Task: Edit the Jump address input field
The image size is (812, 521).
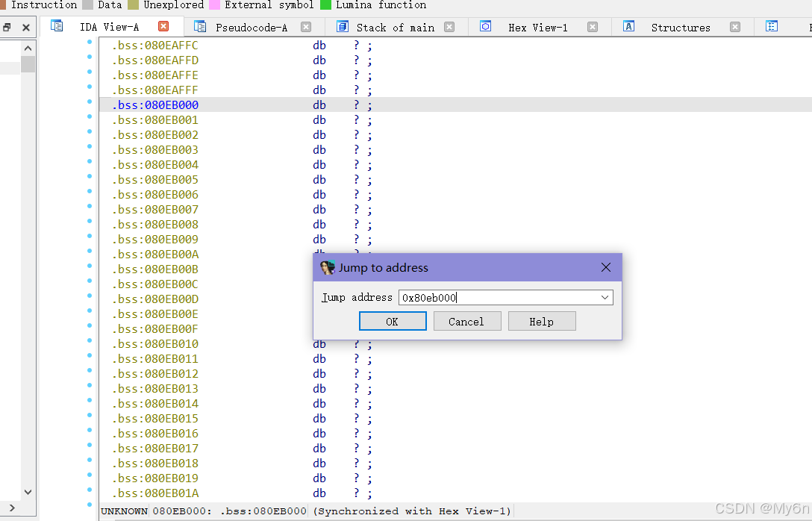Action: (x=499, y=297)
